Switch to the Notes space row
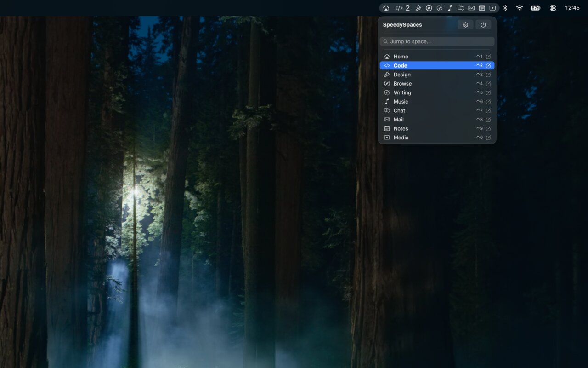Viewport: 588px width, 368px height. [437, 129]
